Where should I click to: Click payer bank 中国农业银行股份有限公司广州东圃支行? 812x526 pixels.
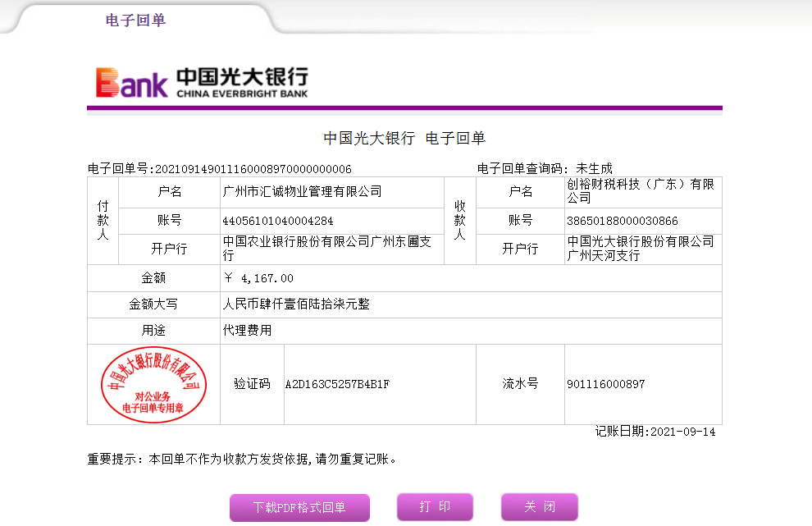(326, 249)
